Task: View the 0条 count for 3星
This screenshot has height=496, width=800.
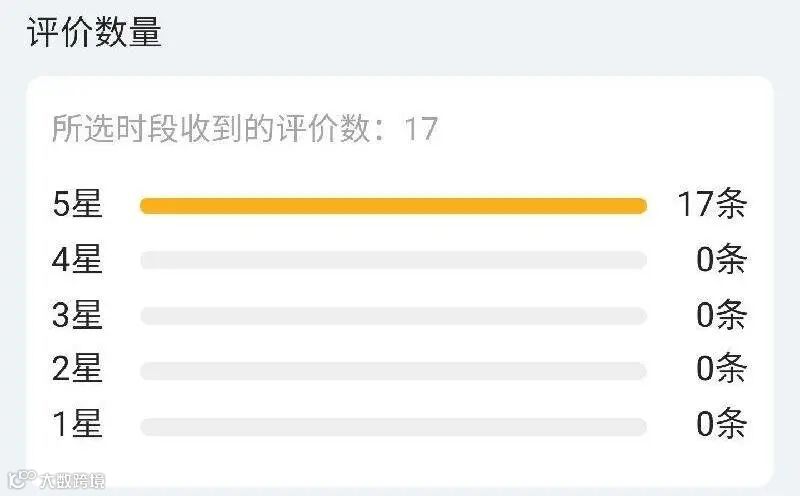Action: 721,315
